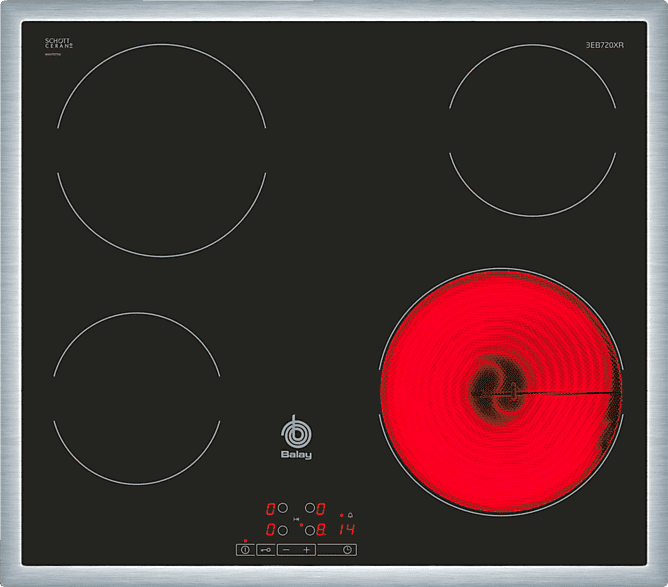
Task: Tap the front-left cooking zone
Action: coord(137,398)
